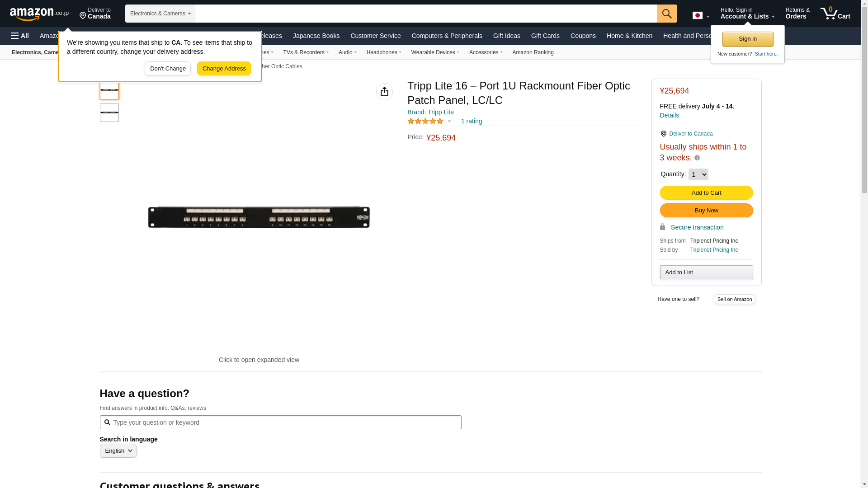Open the Quantity dropdown

698,174
